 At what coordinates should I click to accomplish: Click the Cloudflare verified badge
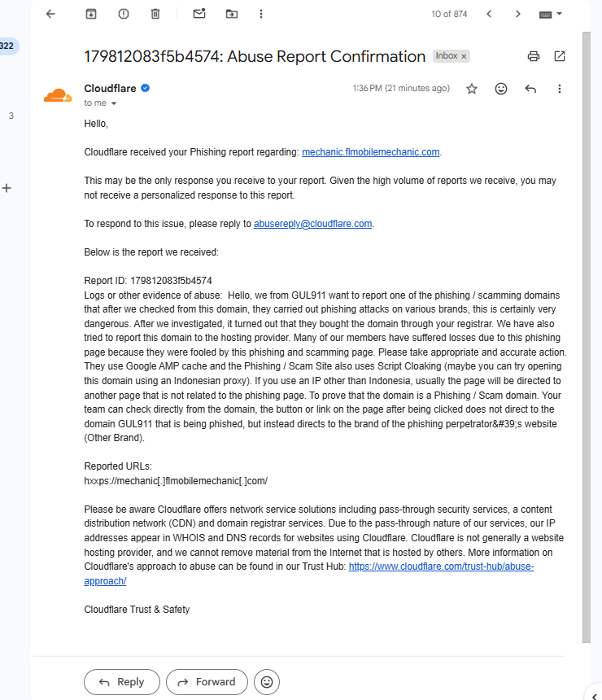[146, 88]
